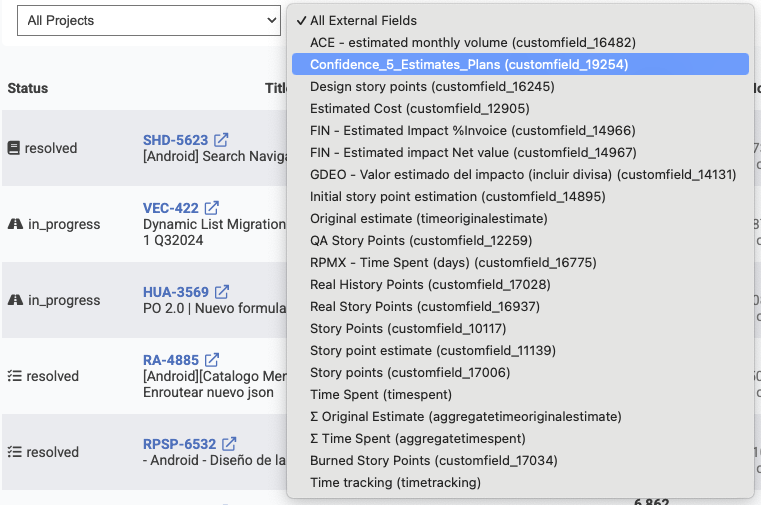Choose Original estimate (timeoriginalestimate) field
The width and height of the screenshot is (761, 505).
point(428,218)
